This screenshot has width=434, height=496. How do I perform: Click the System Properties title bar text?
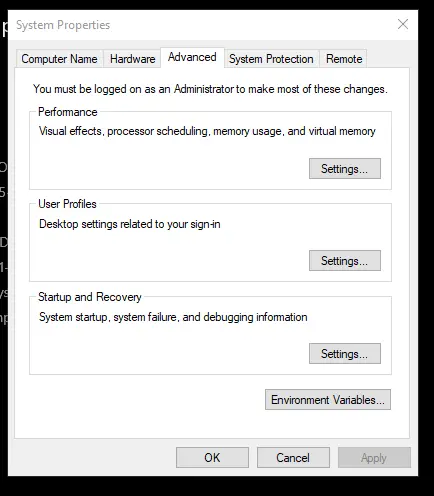coord(63,25)
